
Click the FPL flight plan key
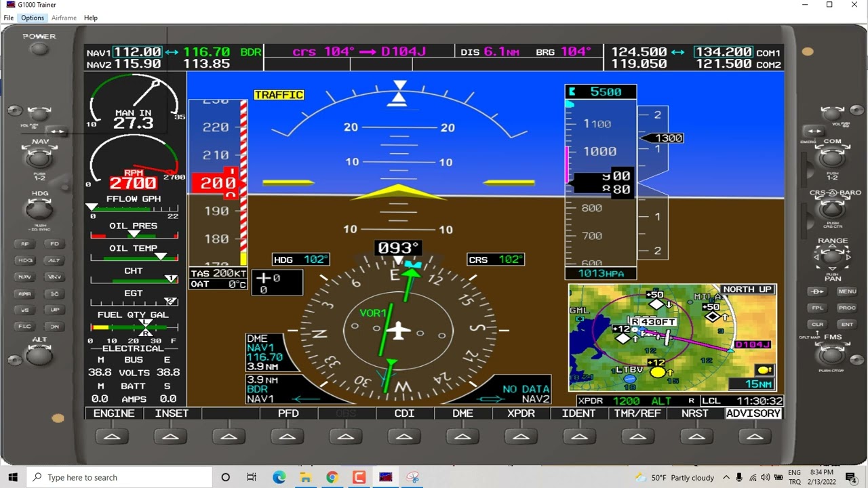817,308
